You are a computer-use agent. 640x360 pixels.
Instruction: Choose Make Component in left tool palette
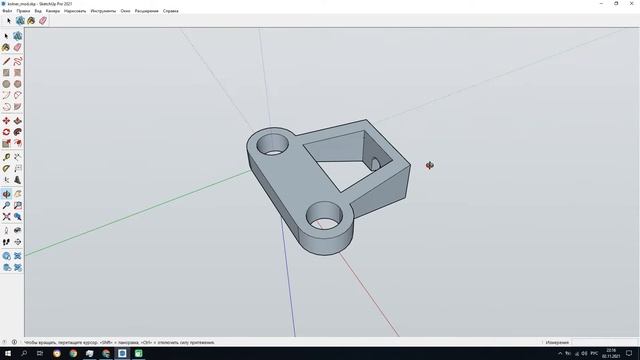(18, 36)
